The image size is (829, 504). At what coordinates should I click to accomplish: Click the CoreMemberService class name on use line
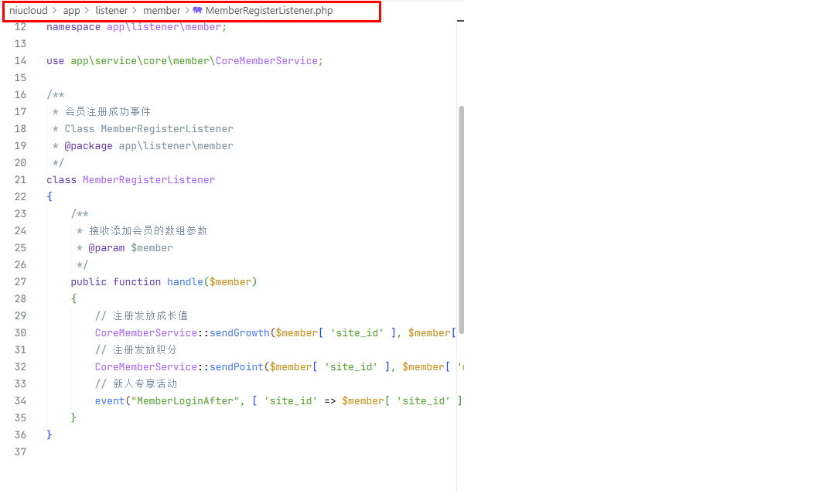pyautogui.click(x=267, y=60)
